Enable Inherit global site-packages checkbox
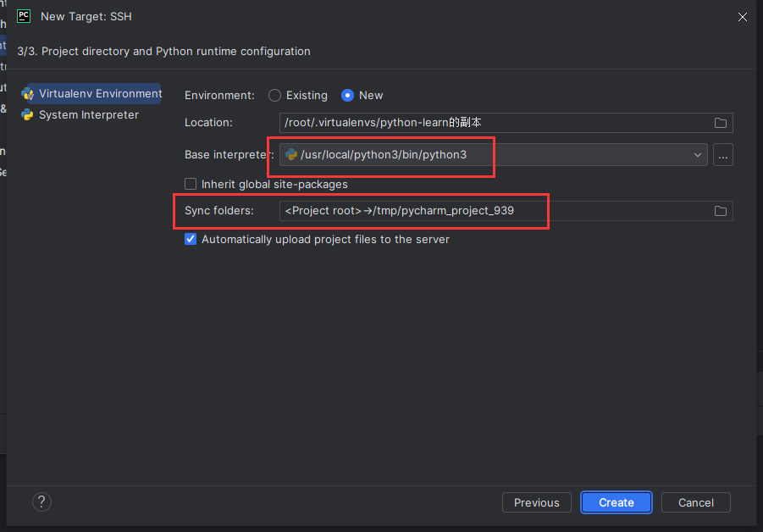This screenshot has height=532, width=763. [191, 184]
